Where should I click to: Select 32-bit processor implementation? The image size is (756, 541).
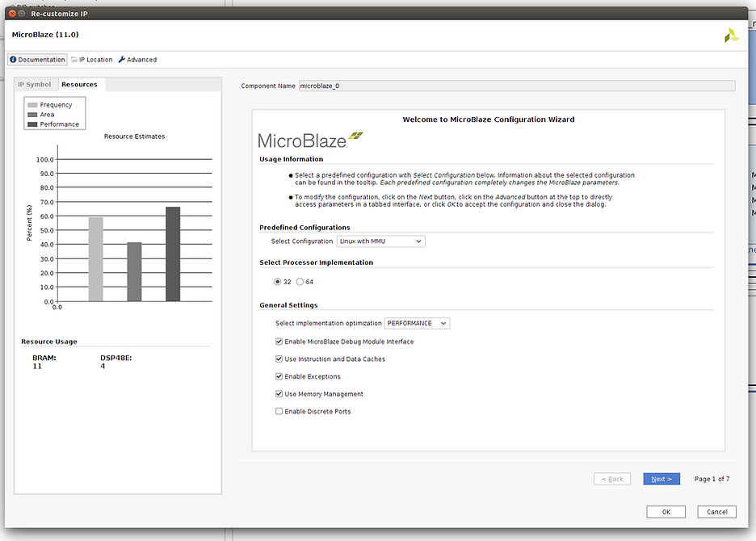279,282
